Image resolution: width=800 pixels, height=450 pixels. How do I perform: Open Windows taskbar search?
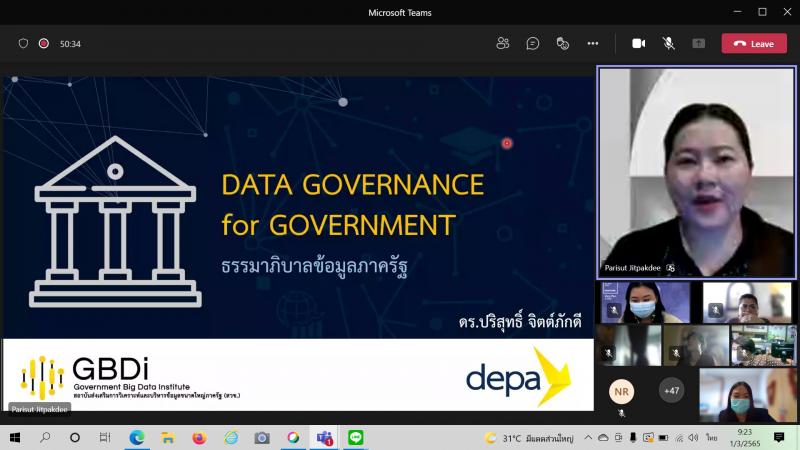pyautogui.click(x=45, y=438)
